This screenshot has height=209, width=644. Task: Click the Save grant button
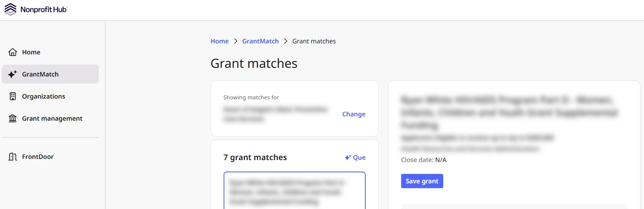(422, 181)
